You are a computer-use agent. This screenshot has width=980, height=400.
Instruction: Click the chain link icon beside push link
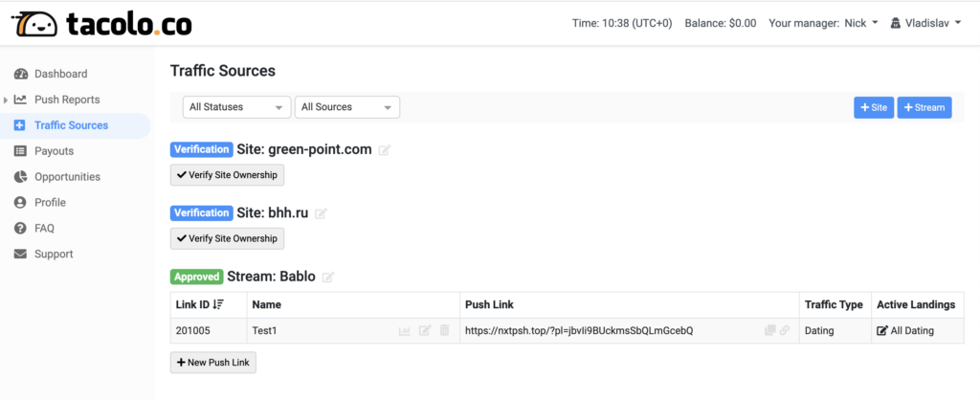785,331
